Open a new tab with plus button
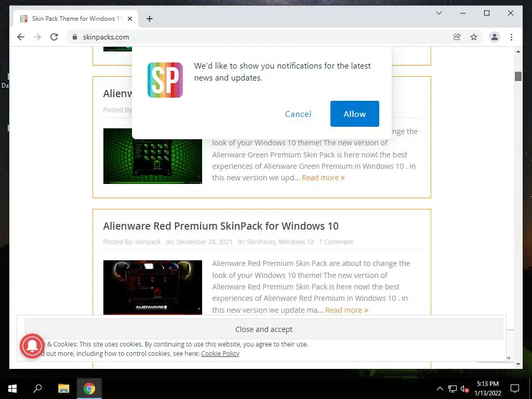This screenshot has height=399, width=532. [150, 19]
